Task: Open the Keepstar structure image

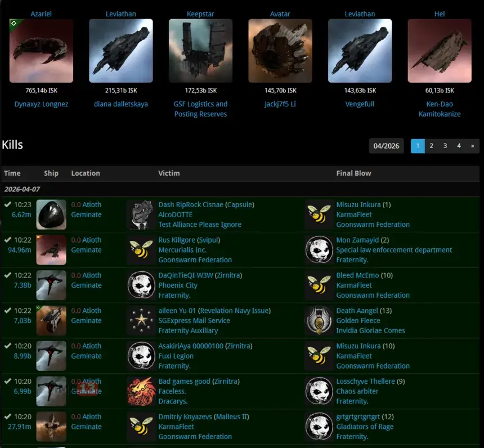Action: tap(200, 51)
